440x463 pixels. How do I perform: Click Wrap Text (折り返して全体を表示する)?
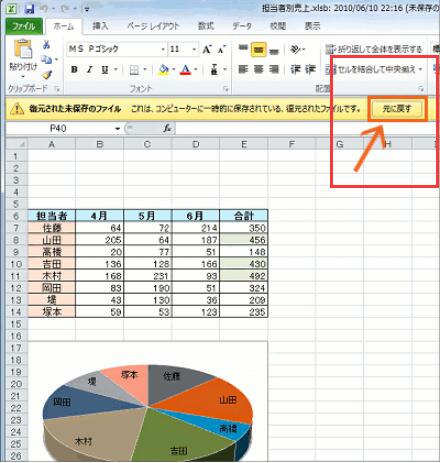tap(374, 50)
